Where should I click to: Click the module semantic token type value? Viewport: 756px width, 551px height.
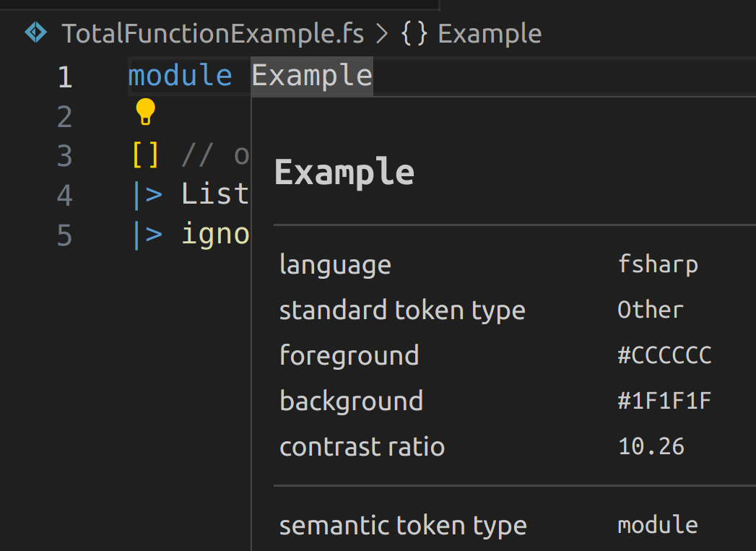click(x=657, y=525)
